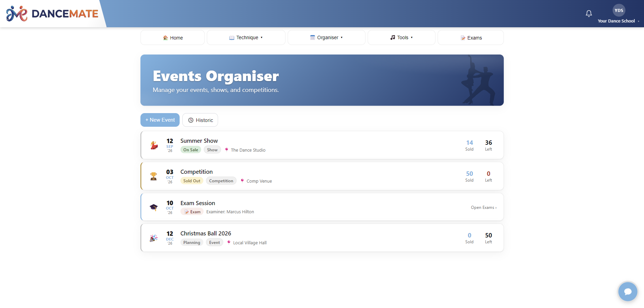Image resolution: width=644 pixels, height=308 pixels.
Task: Open the notifications bell
Action: click(589, 13)
